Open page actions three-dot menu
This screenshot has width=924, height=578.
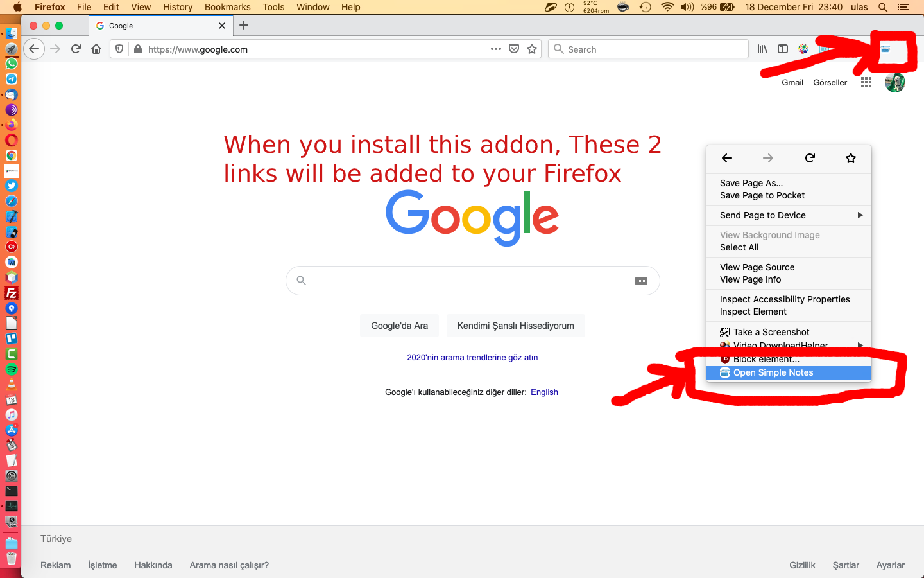(495, 49)
